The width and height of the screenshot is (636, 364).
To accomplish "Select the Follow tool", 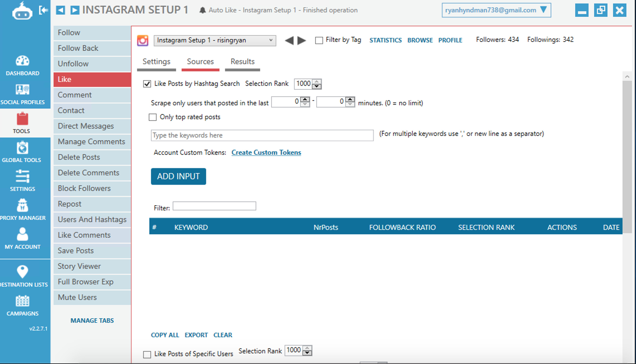I will tap(92, 33).
